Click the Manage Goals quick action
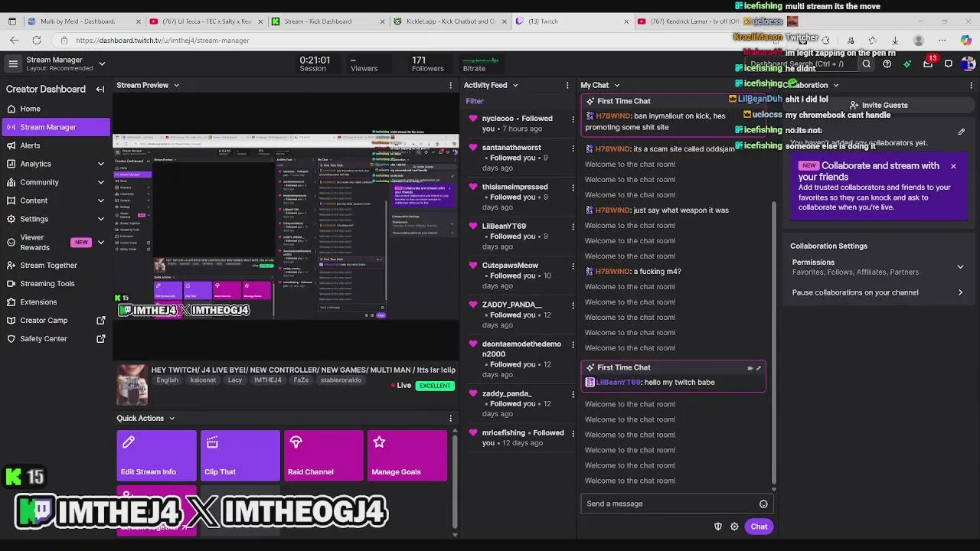This screenshot has width=980, height=551. [x=407, y=455]
